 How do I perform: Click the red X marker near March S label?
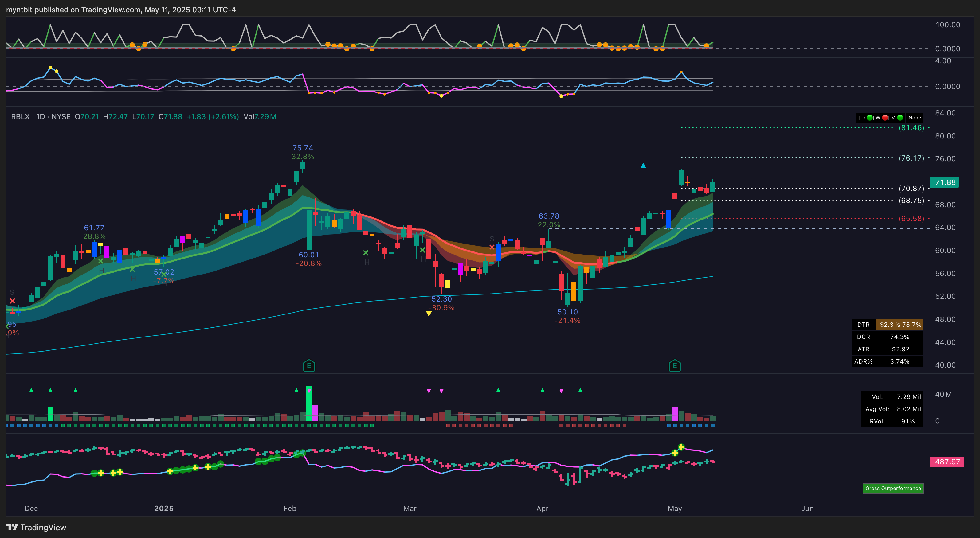492,247
